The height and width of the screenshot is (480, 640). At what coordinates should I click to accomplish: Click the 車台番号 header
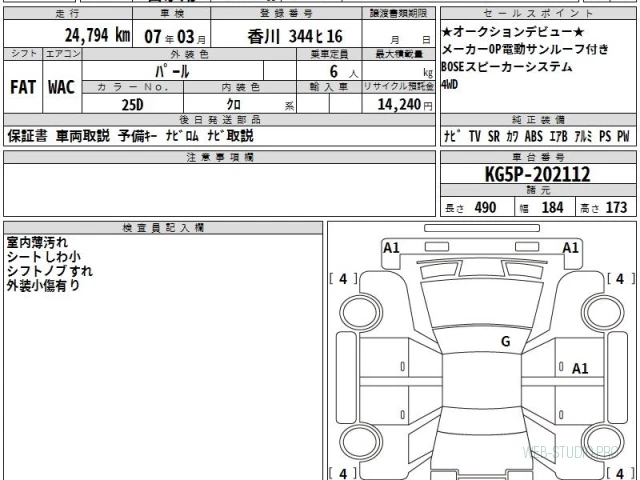pos(538,157)
